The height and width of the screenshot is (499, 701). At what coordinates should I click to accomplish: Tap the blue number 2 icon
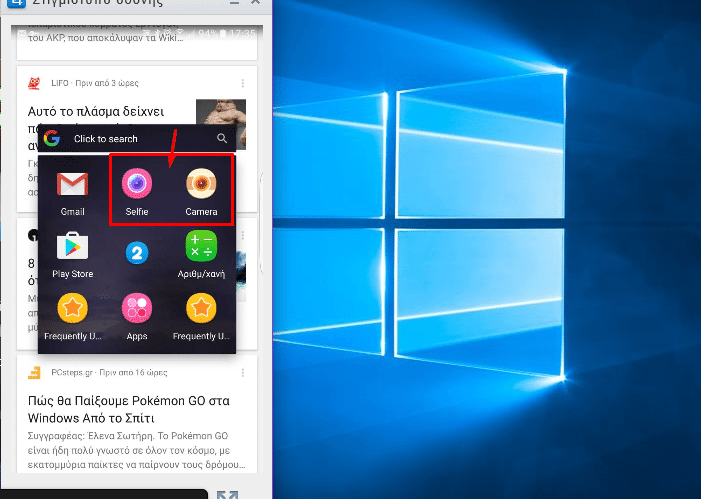[x=137, y=253]
